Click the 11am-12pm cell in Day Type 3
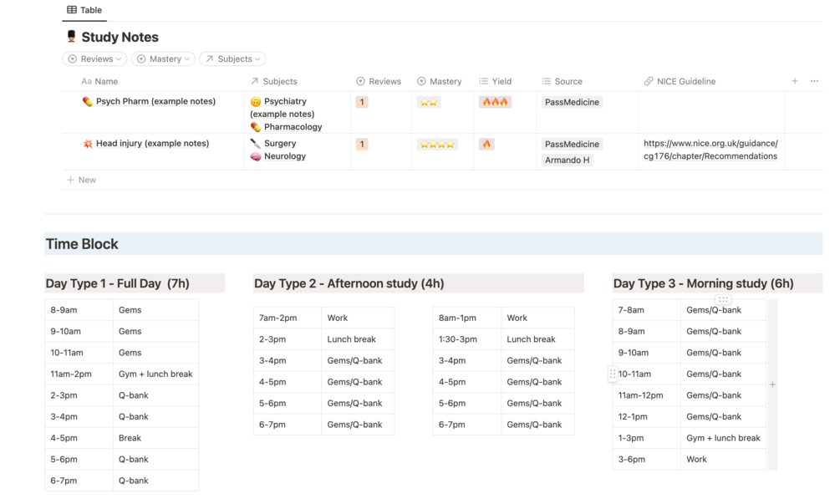Viewport: 840px width, 504px height. [646, 395]
